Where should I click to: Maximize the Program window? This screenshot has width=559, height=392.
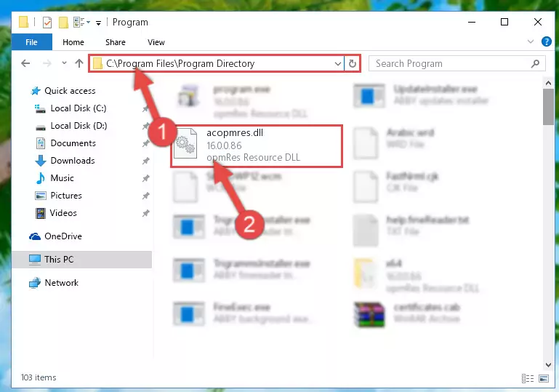coord(504,22)
